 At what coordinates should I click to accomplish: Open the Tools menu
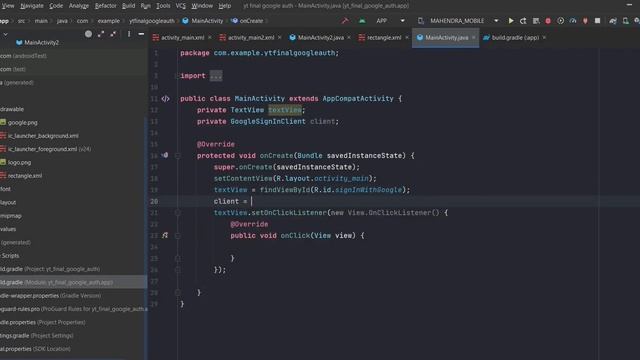(x=163, y=6)
